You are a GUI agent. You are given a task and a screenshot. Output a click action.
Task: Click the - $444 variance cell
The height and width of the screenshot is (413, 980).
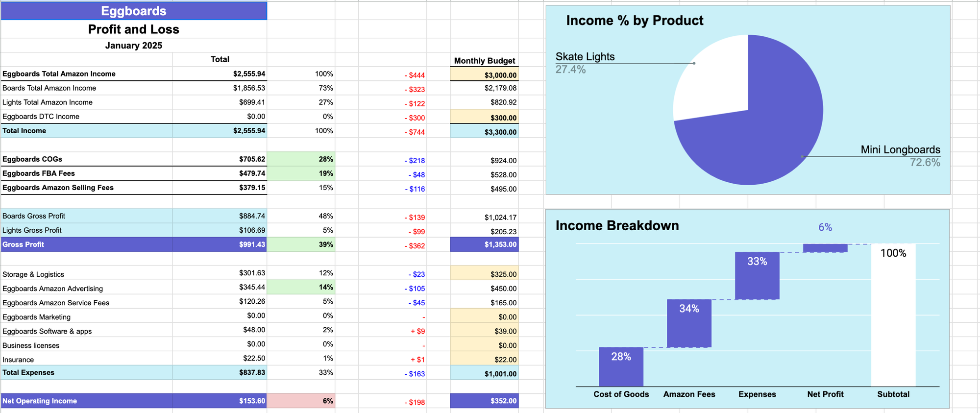(392, 75)
